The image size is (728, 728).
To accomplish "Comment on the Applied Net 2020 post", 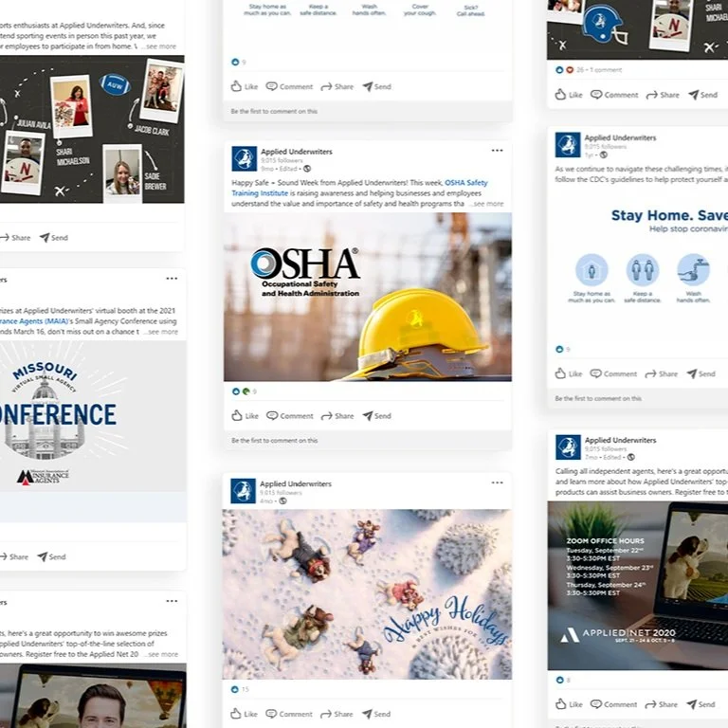I will [614, 704].
